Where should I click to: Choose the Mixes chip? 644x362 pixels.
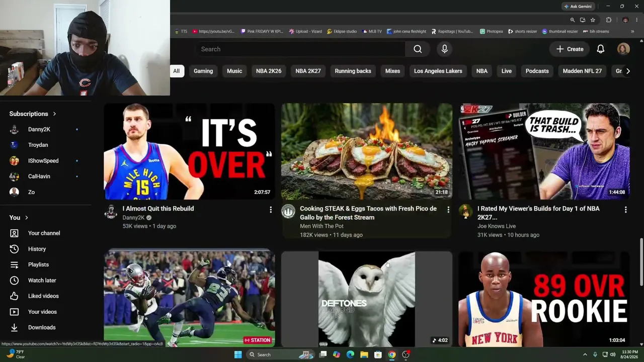[x=392, y=71]
